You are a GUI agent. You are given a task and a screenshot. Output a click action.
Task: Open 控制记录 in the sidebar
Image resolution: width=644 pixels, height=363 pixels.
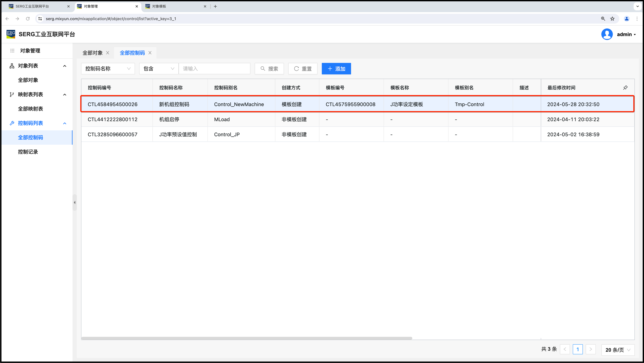click(28, 152)
